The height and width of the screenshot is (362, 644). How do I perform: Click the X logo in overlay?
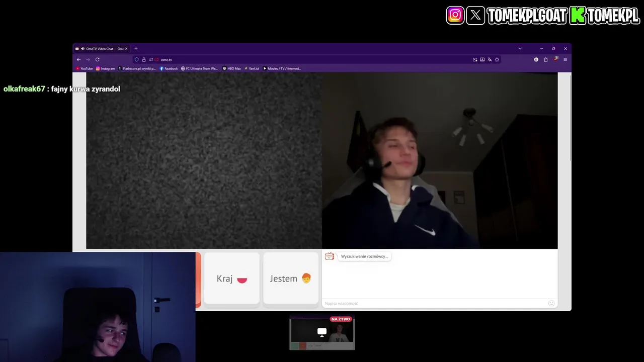[x=475, y=15]
